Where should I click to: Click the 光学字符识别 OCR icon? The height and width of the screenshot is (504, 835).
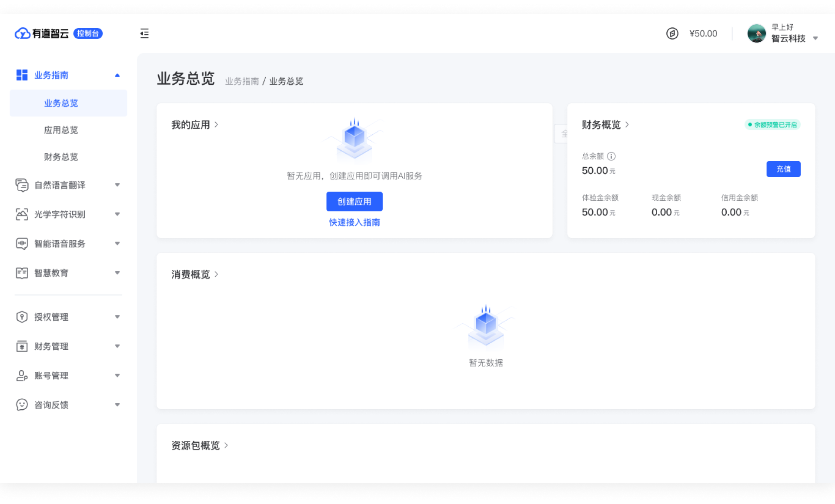point(22,214)
